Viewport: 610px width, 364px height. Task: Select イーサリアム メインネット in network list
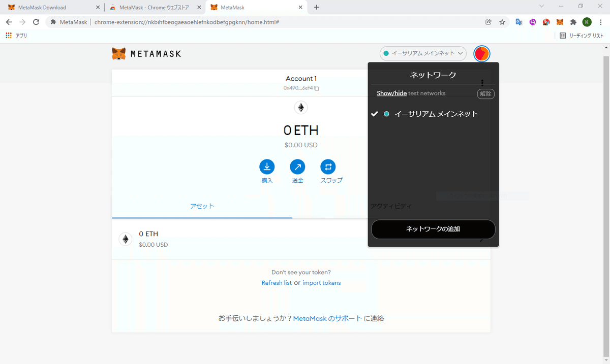pyautogui.click(x=433, y=114)
